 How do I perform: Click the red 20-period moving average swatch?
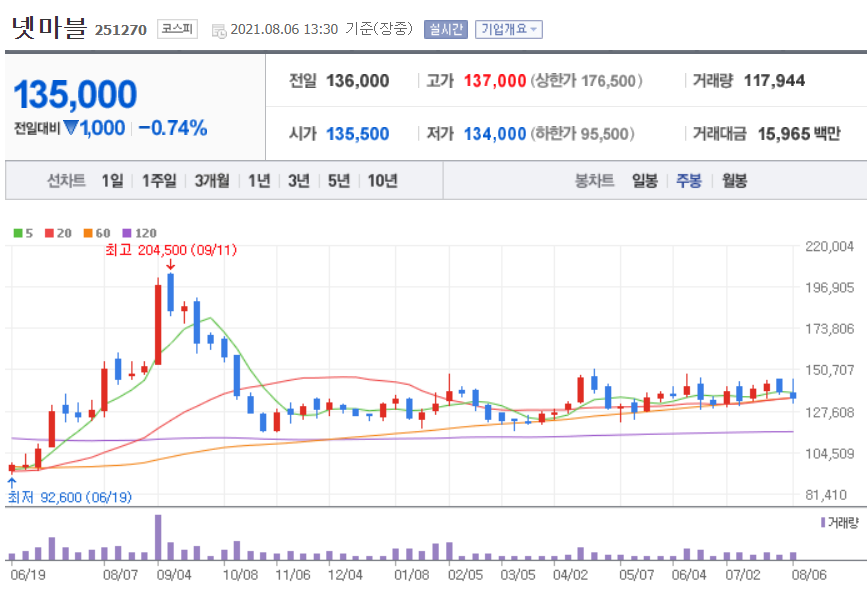point(49,233)
